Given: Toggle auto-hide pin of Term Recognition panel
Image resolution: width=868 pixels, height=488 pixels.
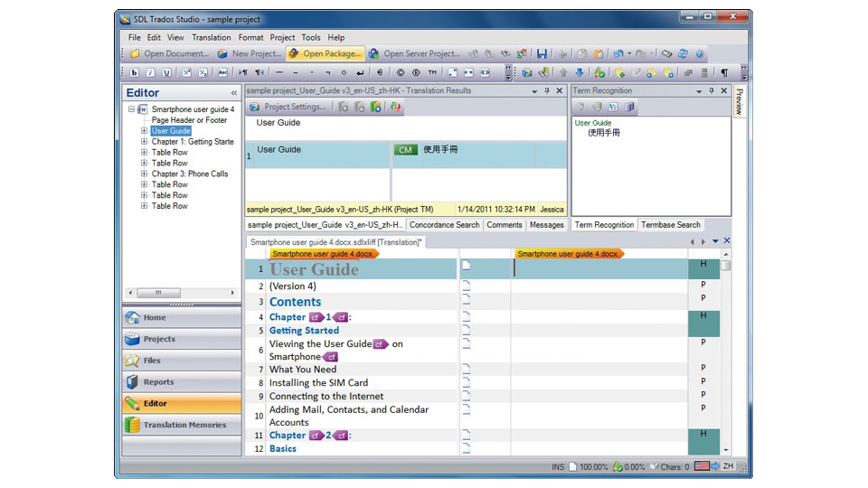Looking at the screenshot, I should point(712,90).
